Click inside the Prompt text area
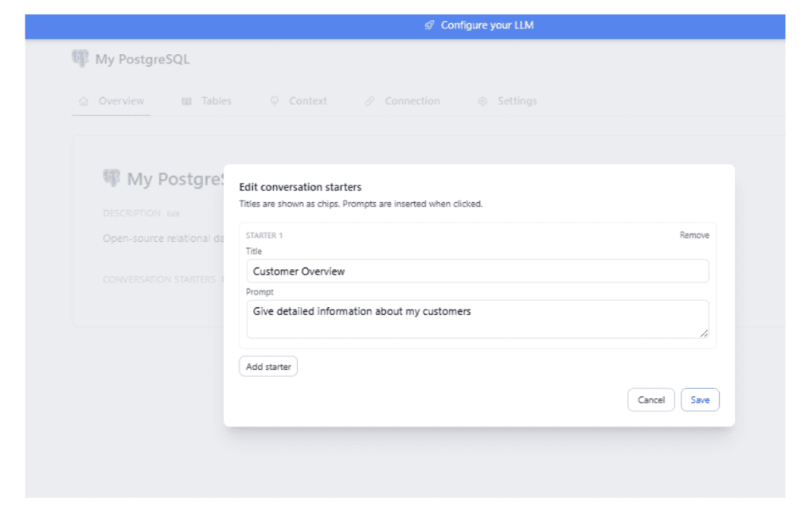The width and height of the screenshot is (812, 514). pos(478,317)
